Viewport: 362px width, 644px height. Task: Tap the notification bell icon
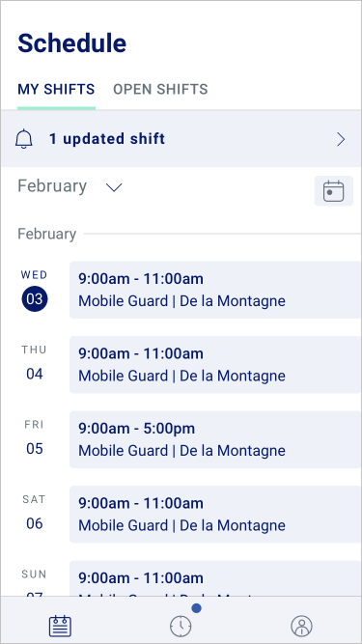pos(24,139)
